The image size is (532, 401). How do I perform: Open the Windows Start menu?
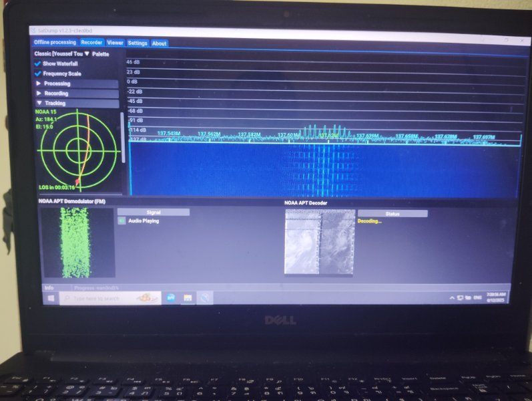(51, 298)
